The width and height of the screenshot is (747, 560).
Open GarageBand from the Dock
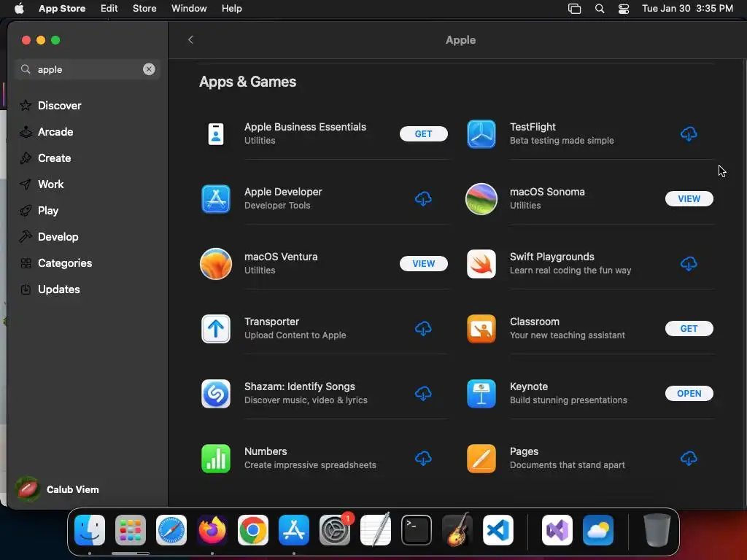457,530
